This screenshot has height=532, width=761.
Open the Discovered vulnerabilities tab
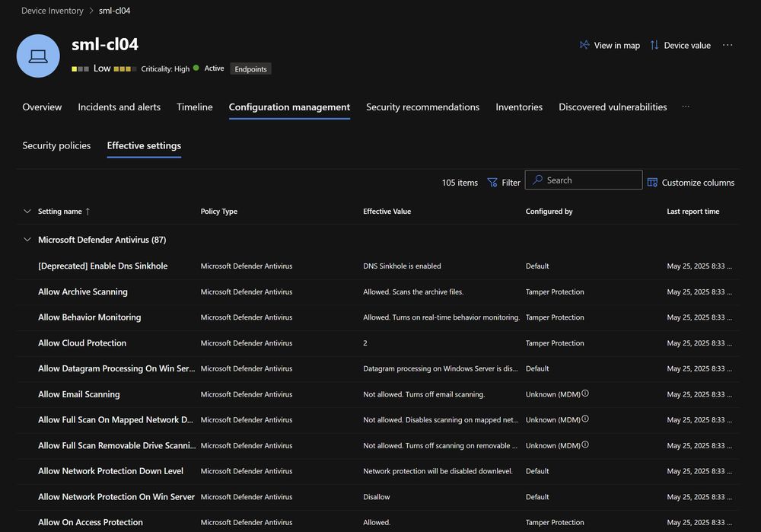pyautogui.click(x=613, y=107)
